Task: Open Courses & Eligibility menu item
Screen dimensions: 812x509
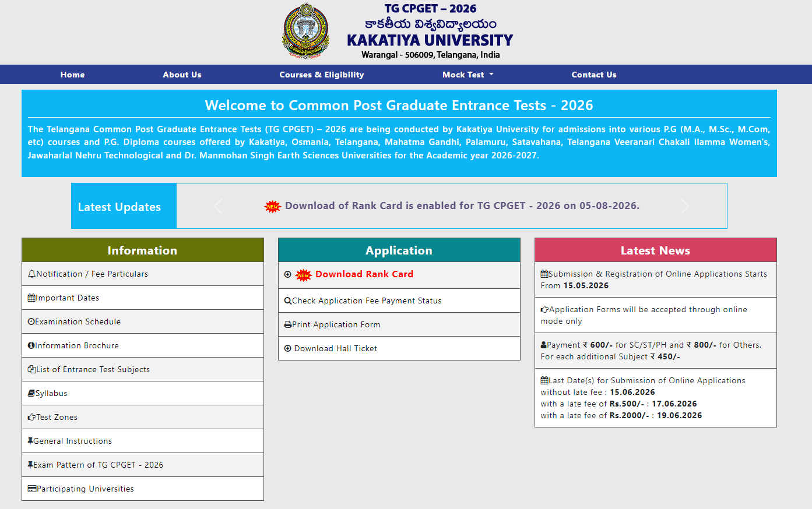Action: pos(322,75)
